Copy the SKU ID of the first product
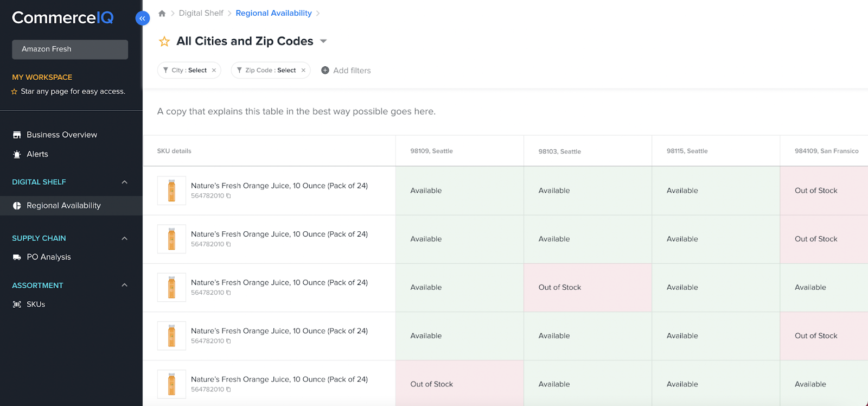Screen dimensions: 868x406 point(228,196)
